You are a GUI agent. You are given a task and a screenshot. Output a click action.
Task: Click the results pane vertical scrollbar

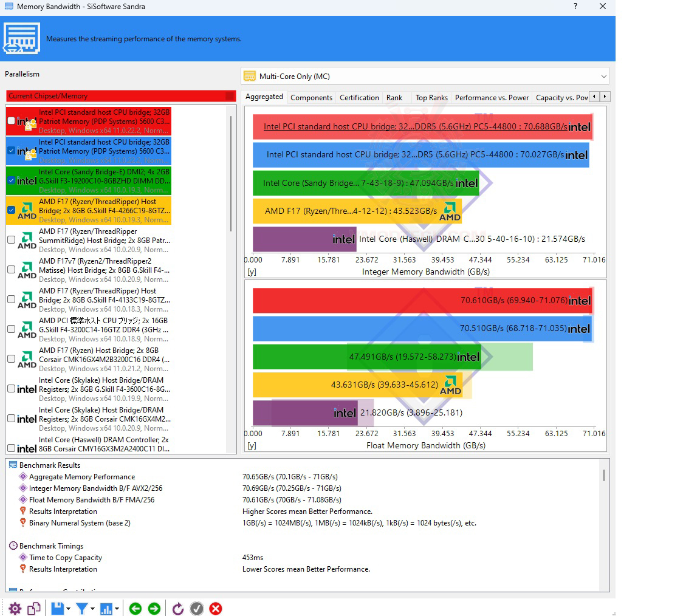(x=604, y=475)
